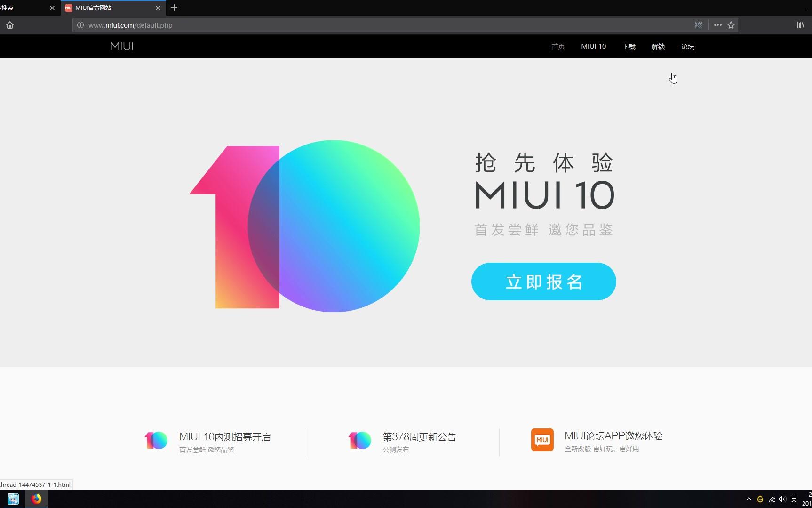Viewport: 812px width, 508px height.
Task: Open the Firefox library menu
Action: point(800,25)
